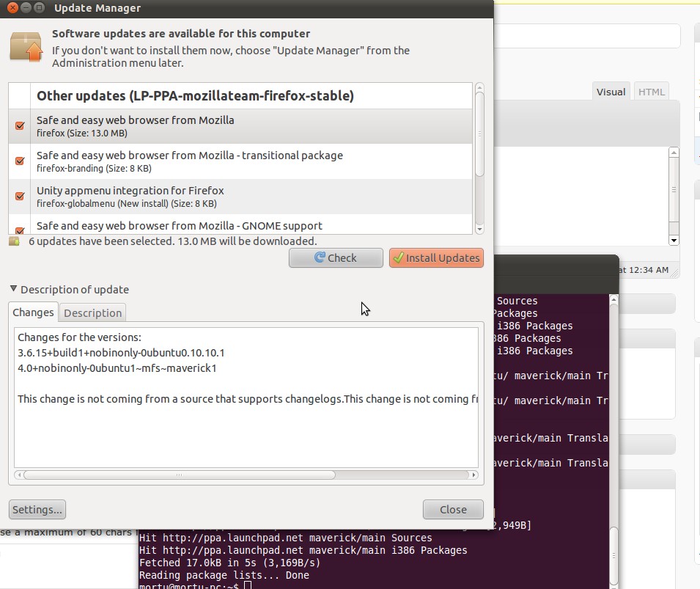This screenshot has width=700, height=589.
Task: Click the version 4.0+nobinonly maverick1 line
Action: tap(117, 368)
